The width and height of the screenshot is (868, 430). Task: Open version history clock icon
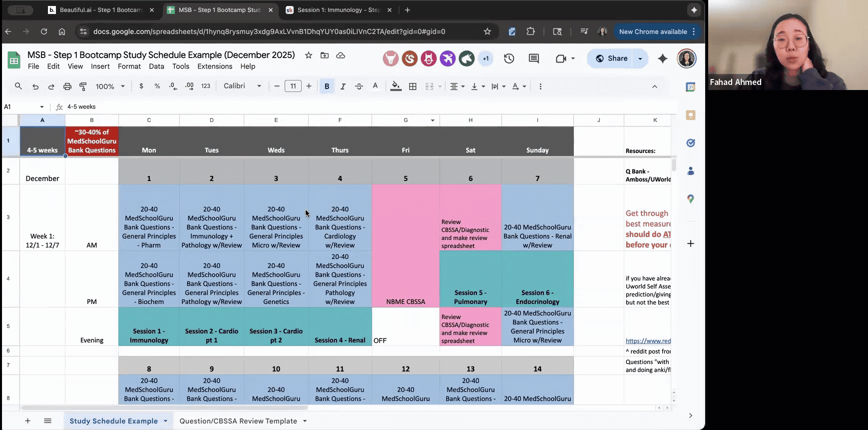(509, 58)
